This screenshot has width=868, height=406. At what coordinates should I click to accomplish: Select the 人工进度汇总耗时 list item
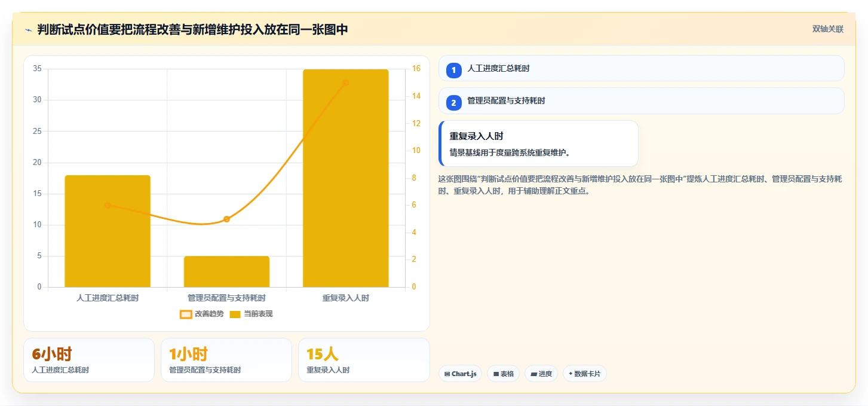pos(641,68)
